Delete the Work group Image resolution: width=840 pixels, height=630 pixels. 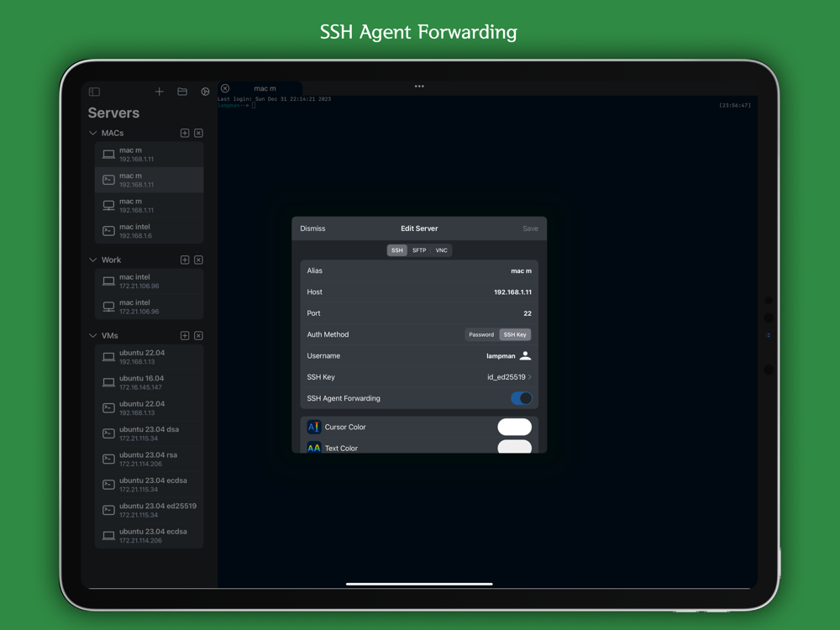(198, 260)
